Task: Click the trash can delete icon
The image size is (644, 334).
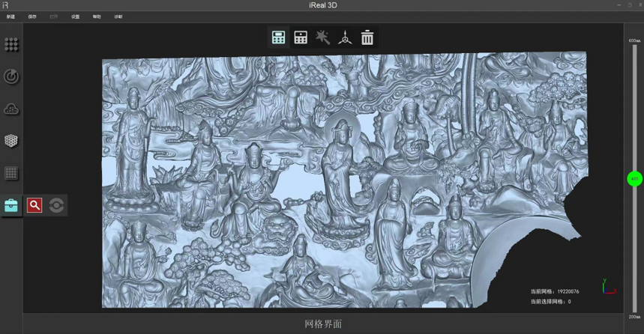Action: [367, 37]
